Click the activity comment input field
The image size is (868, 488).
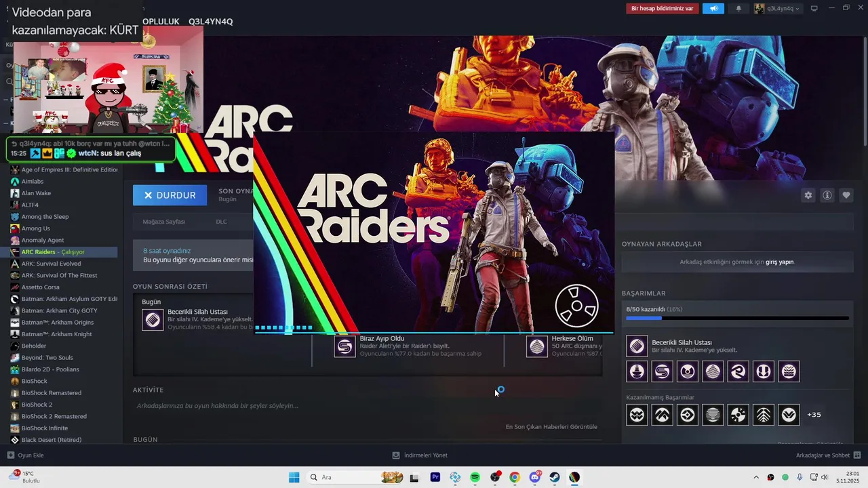(x=366, y=406)
